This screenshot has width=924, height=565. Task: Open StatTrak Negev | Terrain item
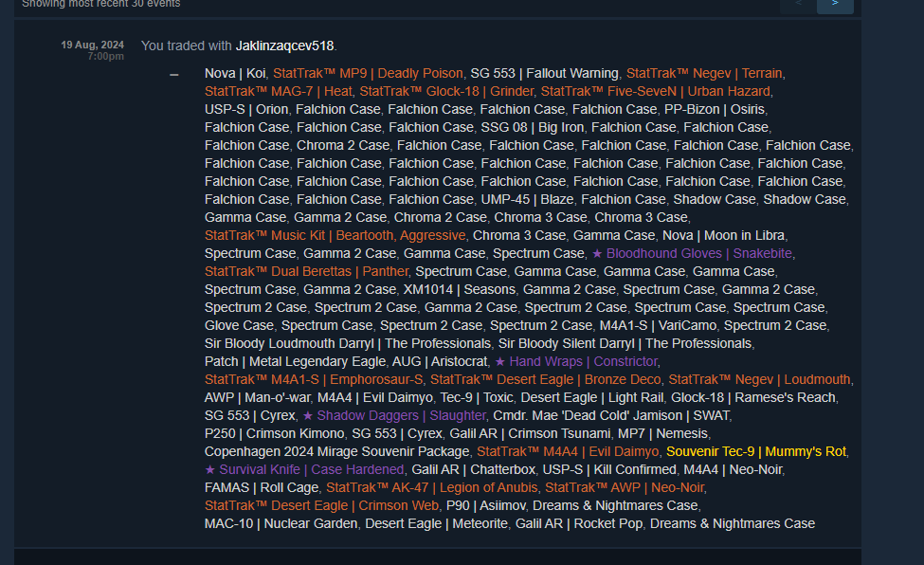tap(704, 74)
